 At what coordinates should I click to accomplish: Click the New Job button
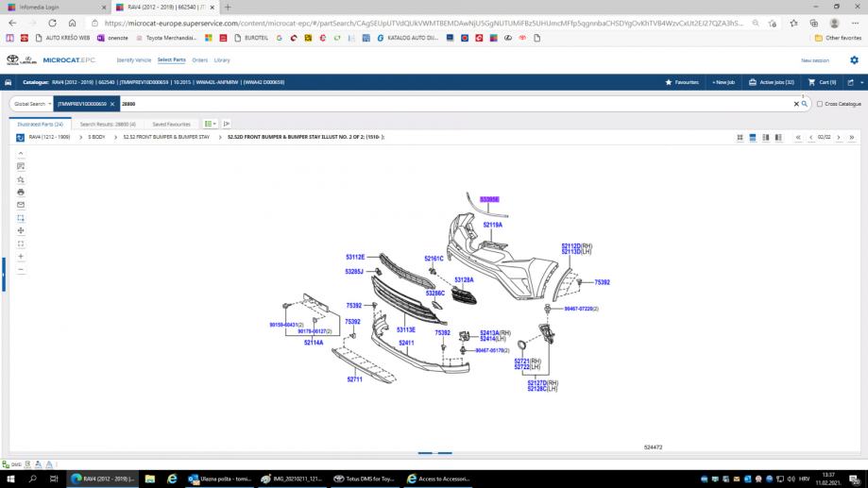click(x=723, y=82)
